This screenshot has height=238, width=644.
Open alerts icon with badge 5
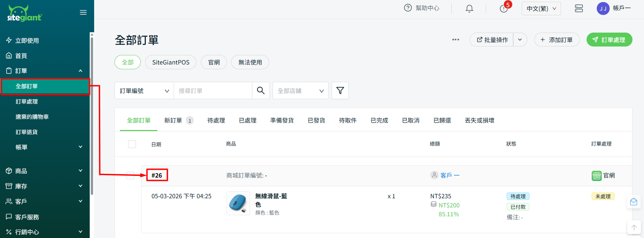[504, 8]
